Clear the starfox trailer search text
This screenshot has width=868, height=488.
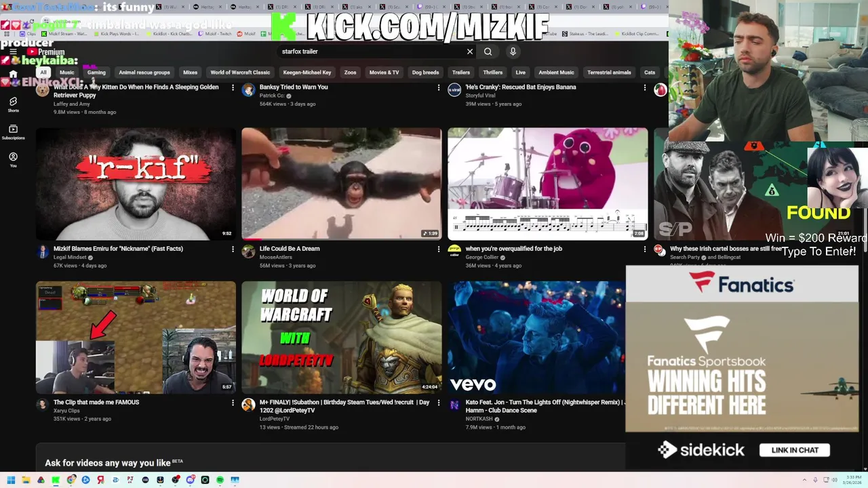coord(469,52)
